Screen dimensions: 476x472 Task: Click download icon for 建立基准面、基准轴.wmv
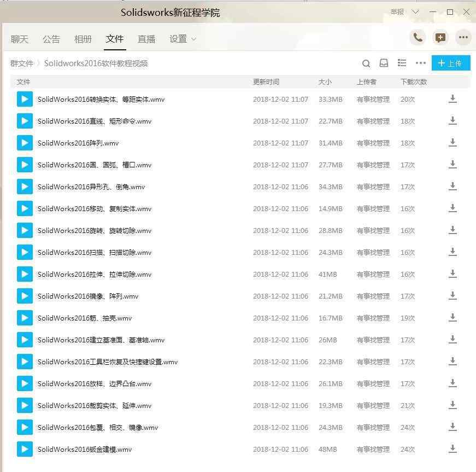pos(453,339)
